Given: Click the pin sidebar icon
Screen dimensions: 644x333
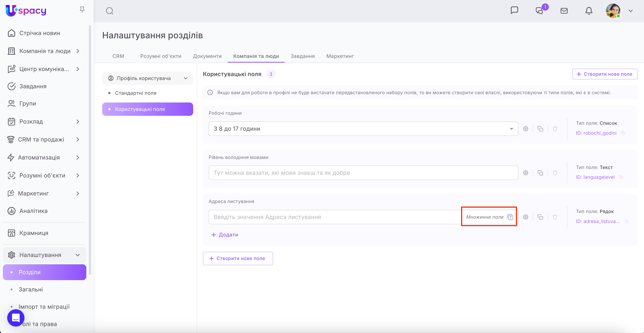Looking at the screenshot, I should (x=82, y=10).
